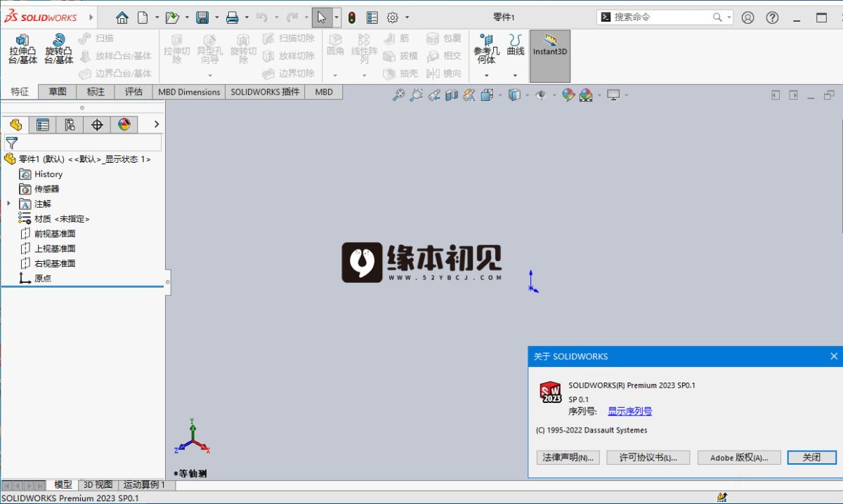
Task: Open the 曲线 curves tool
Action: (516, 45)
